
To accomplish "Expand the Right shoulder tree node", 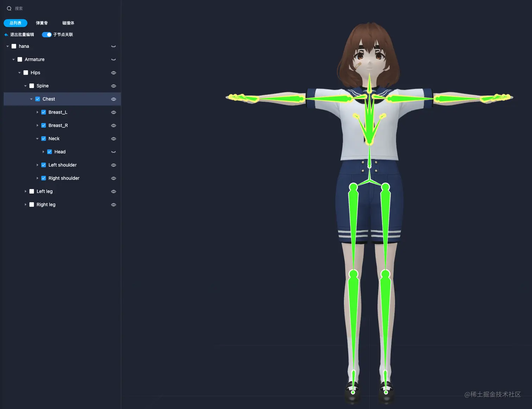I will click(x=37, y=178).
